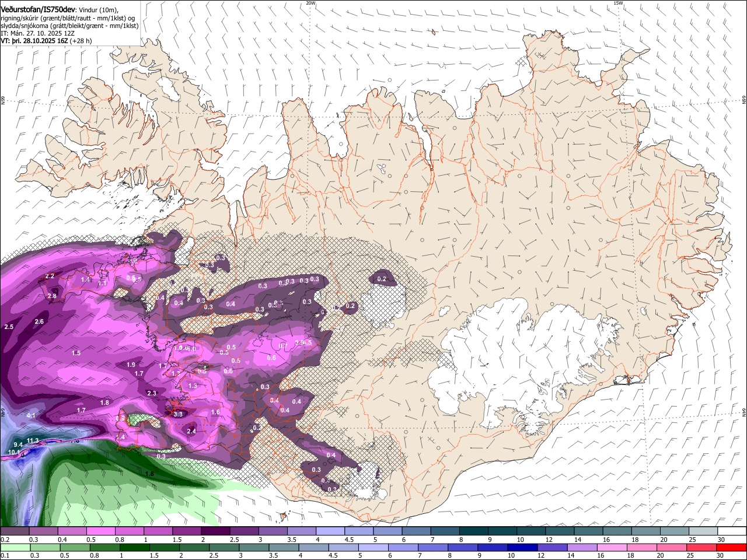The image size is (747, 560).
Task: Click the 1.6 snowfall value on the map
Action: click(x=215, y=412)
